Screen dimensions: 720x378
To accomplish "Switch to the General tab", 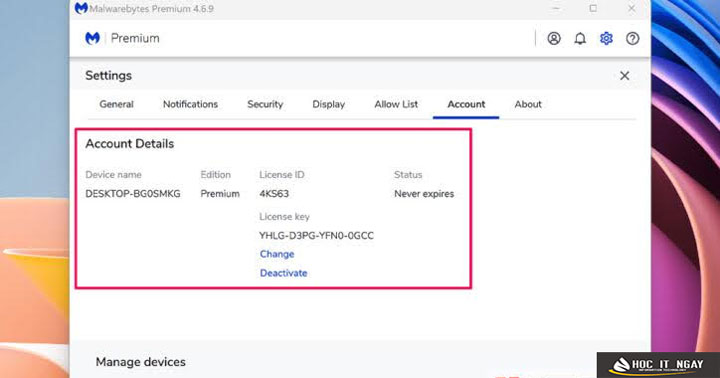I will (116, 104).
